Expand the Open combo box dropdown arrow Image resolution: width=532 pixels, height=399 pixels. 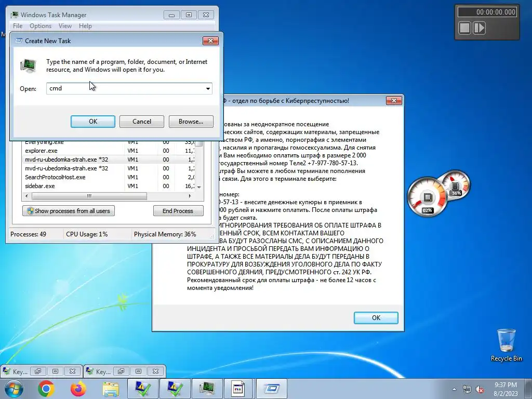coord(208,88)
